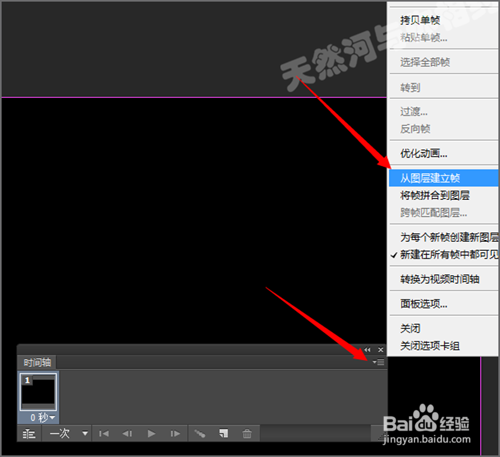Duplicate the selected frame

pos(224,433)
